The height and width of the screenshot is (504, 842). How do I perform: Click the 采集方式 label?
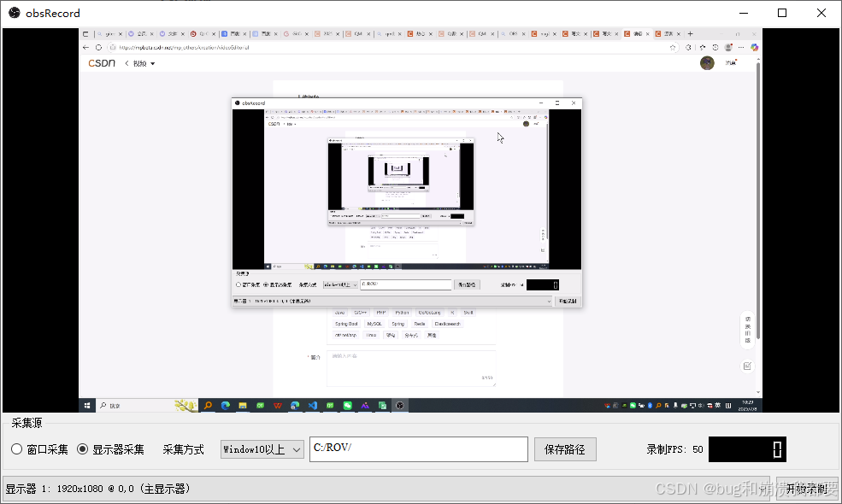coord(183,449)
